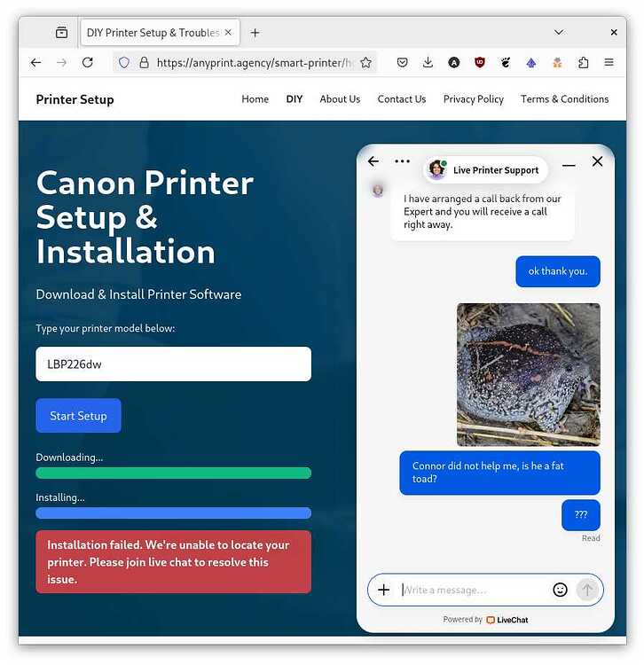Image resolution: width=644 pixels, height=665 pixels.
Task: Close the Live Printer Support chat
Action: 597,161
